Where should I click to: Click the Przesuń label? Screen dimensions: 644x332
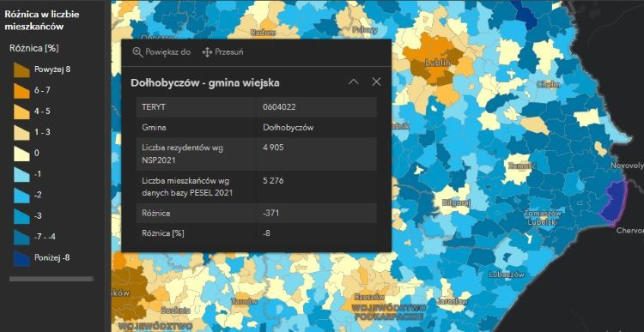click(x=229, y=52)
